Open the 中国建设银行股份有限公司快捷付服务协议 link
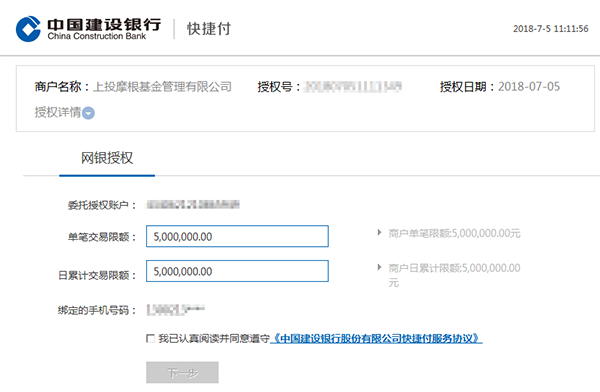Viewport: 600px width, 392px height. [x=376, y=338]
